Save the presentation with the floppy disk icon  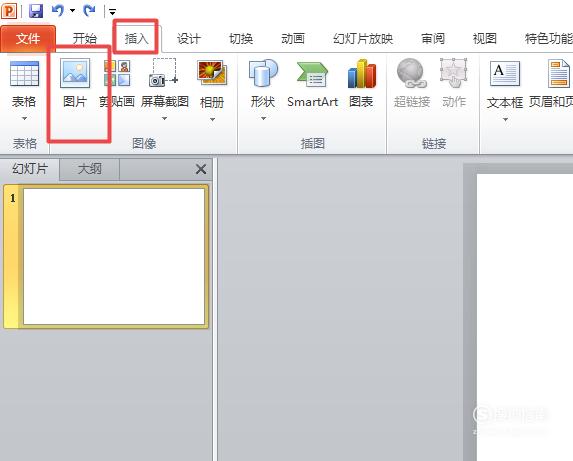point(36,11)
